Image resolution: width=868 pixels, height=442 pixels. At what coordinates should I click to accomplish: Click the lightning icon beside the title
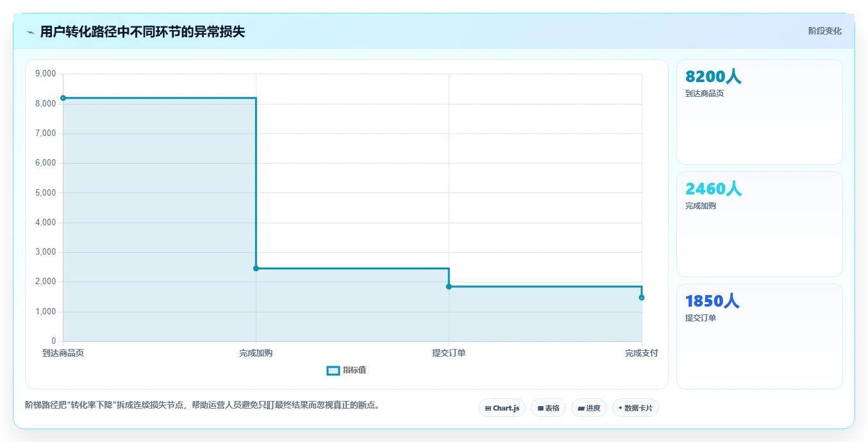[30, 32]
